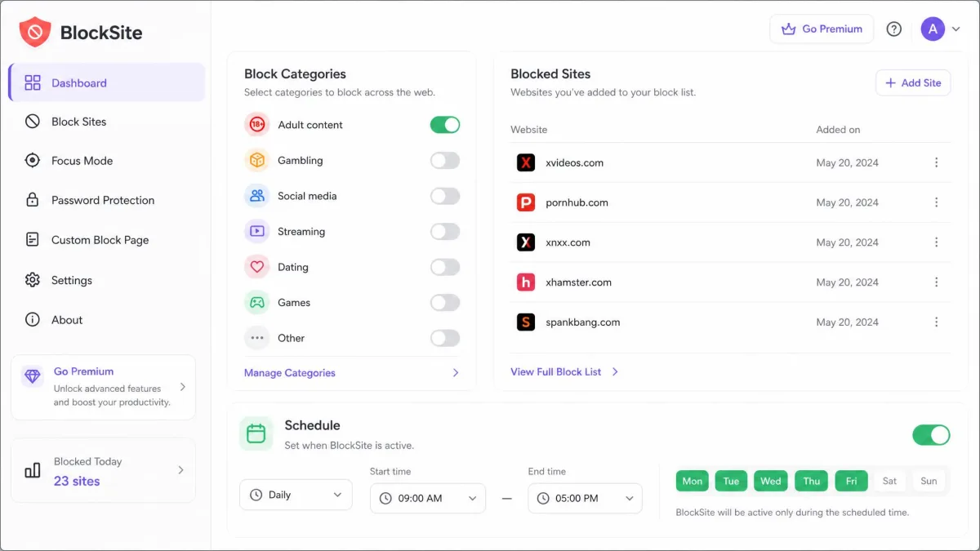The height and width of the screenshot is (551, 980).
Task: Open help with the question mark icon
Action: (x=894, y=29)
